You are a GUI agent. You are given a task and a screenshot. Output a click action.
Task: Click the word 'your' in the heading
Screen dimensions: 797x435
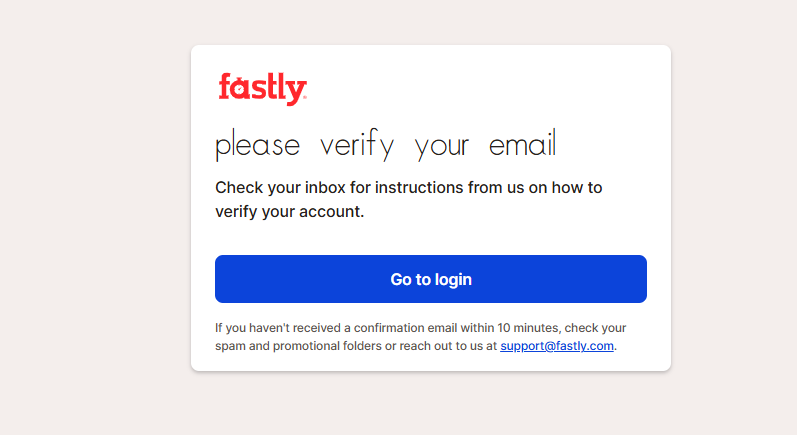pyautogui.click(x=442, y=147)
